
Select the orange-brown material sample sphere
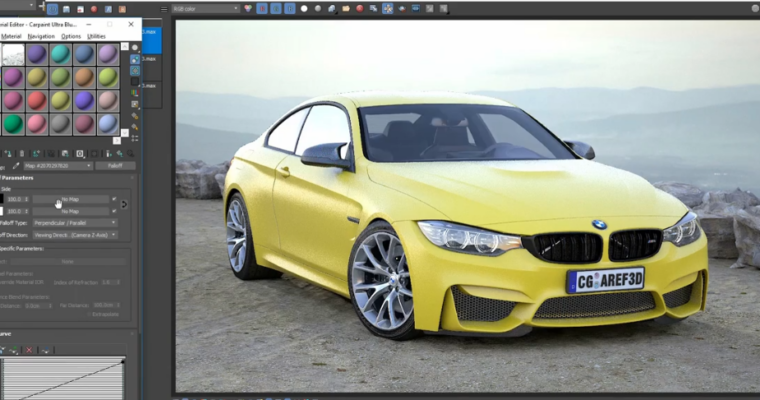tap(84, 78)
